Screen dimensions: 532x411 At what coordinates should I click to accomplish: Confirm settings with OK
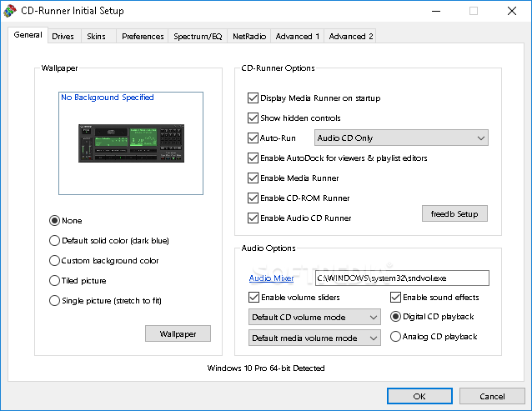click(419, 396)
